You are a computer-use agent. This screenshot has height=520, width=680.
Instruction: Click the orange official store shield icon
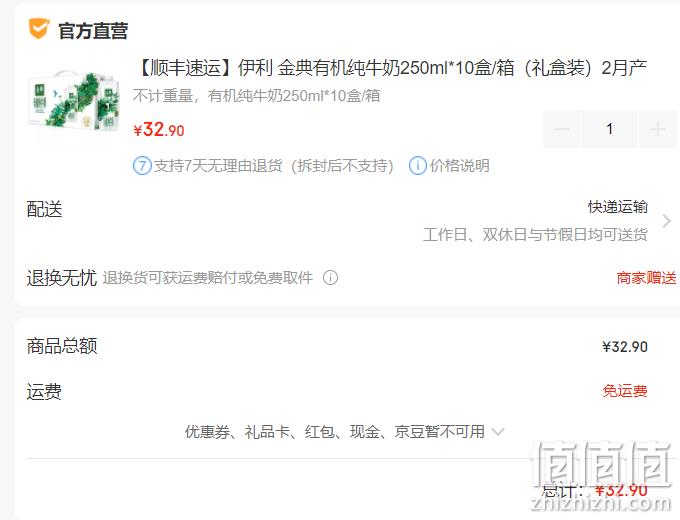pos(39,29)
